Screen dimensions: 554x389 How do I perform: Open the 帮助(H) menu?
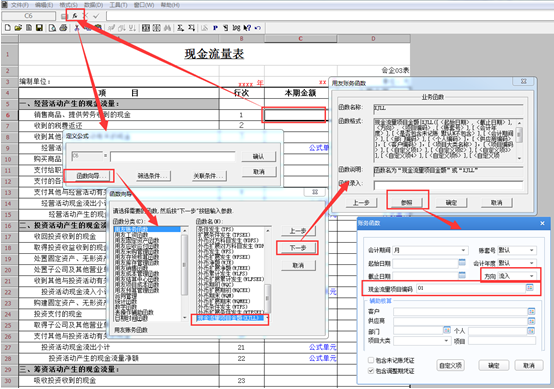pyautogui.click(x=170, y=5)
